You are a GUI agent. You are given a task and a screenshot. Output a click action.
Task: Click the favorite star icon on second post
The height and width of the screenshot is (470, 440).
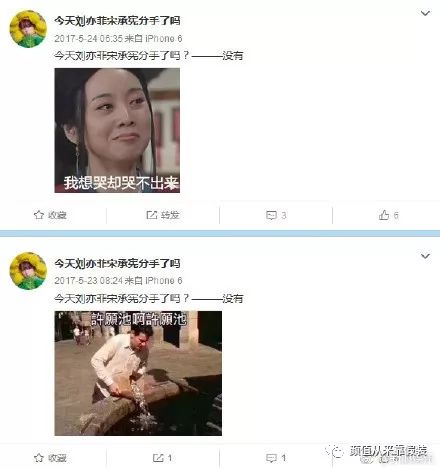(x=39, y=458)
